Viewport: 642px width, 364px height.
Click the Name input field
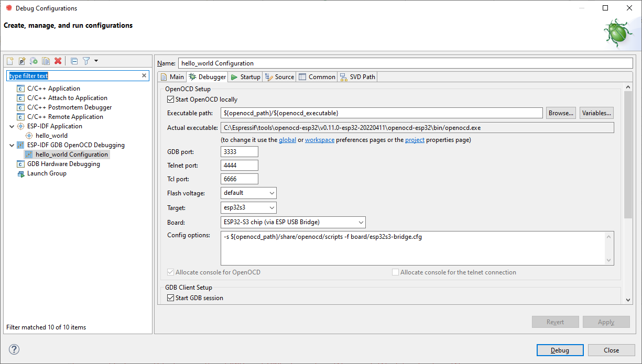[x=406, y=63]
